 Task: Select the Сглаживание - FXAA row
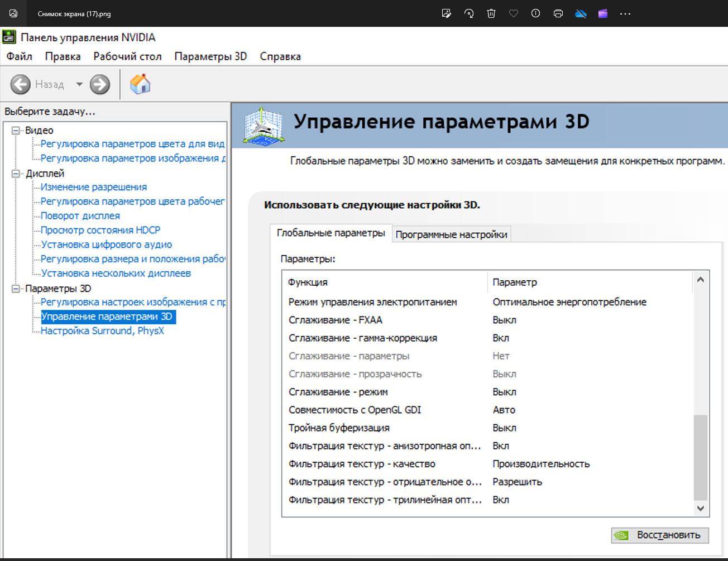point(488,320)
